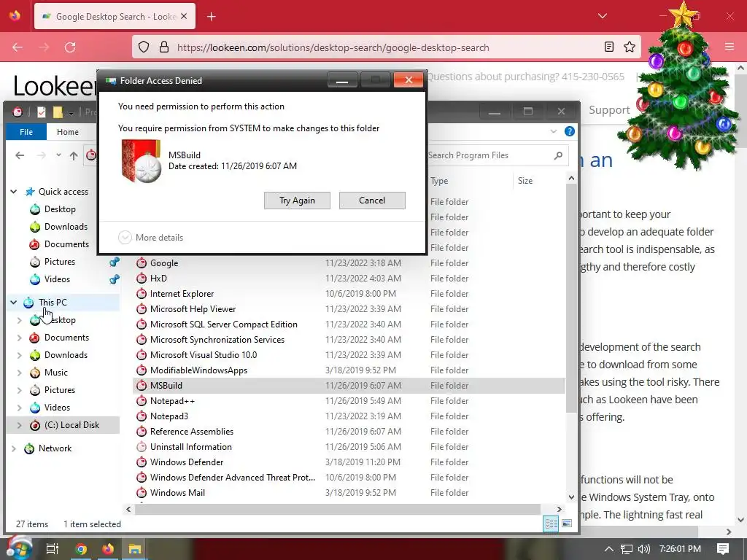This screenshot has height=560, width=747.
Task: Select the ModifiableWindowsApps folder
Action: pos(198,370)
